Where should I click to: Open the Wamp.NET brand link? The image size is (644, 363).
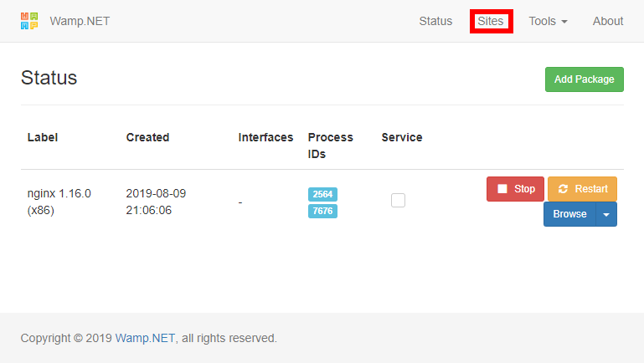80,21
